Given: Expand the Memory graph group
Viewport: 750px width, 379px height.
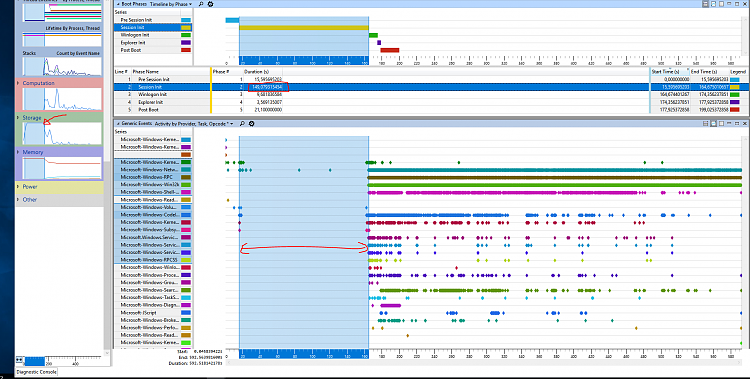Looking at the screenshot, I should coord(18,152).
